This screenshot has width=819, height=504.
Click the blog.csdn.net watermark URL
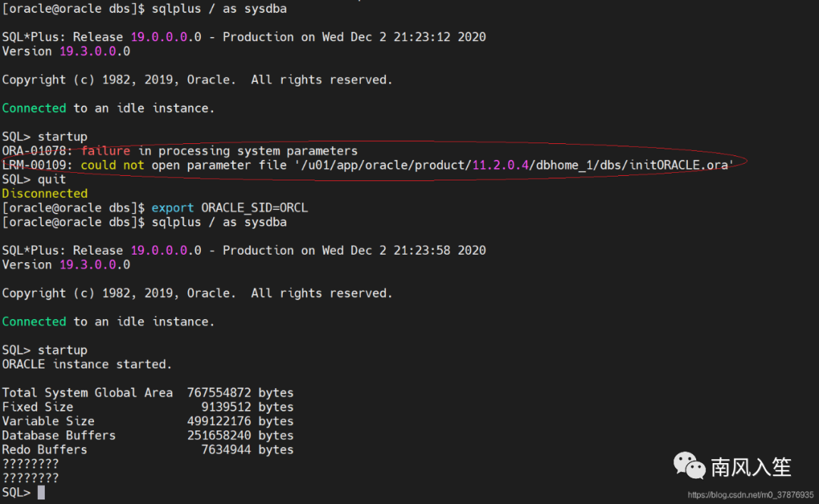751,495
